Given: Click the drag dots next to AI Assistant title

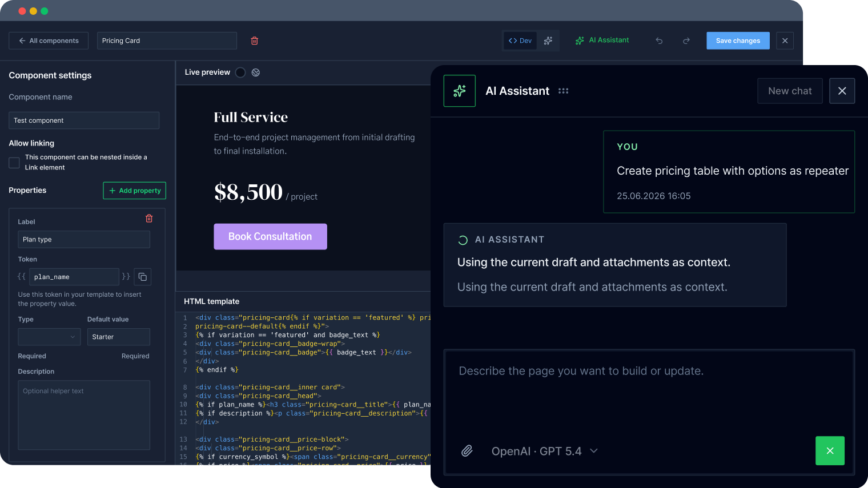Looking at the screenshot, I should pyautogui.click(x=563, y=91).
